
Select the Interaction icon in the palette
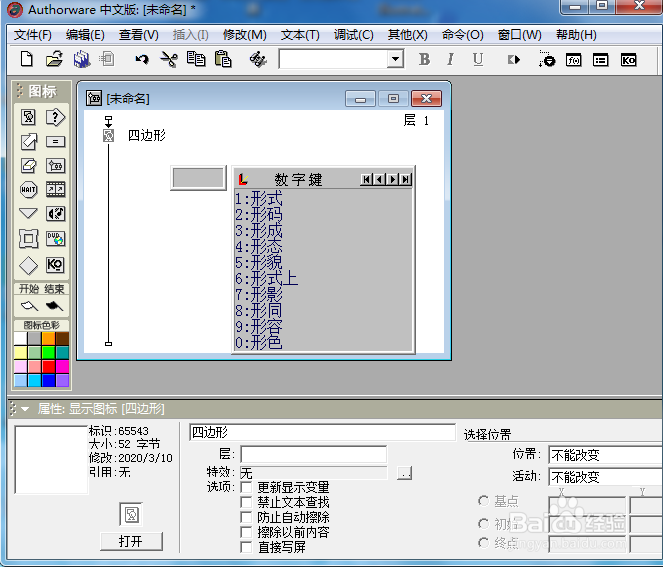click(x=55, y=117)
